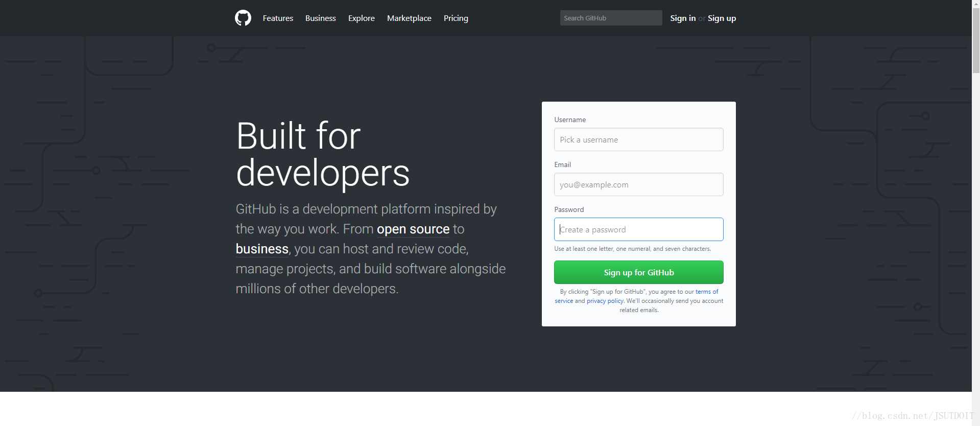Click the Create a password field
Image resolution: width=980 pixels, height=426 pixels.
[638, 229]
